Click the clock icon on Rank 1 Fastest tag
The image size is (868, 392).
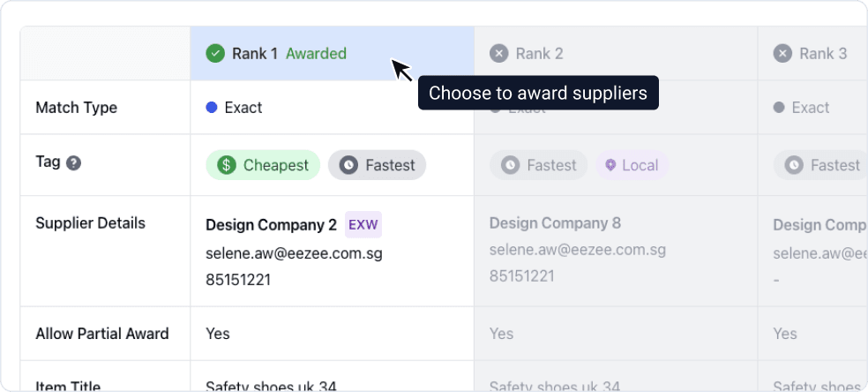coord(349,165)
